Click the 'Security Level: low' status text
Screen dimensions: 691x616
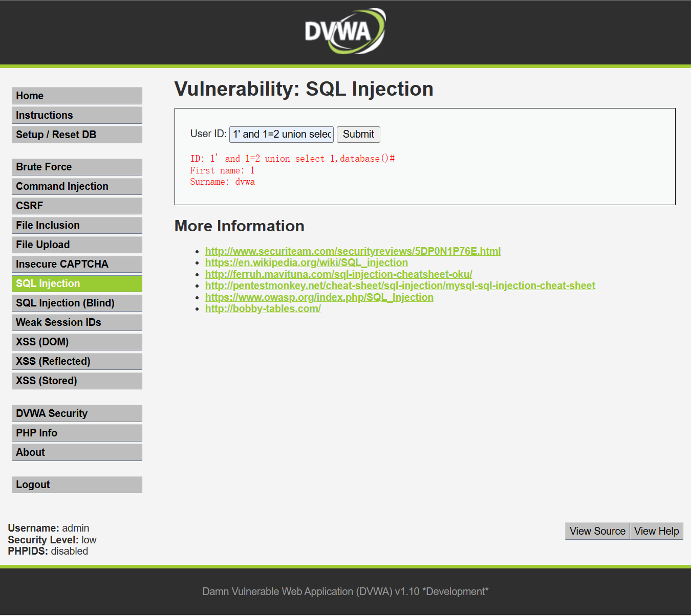point(52,540)
